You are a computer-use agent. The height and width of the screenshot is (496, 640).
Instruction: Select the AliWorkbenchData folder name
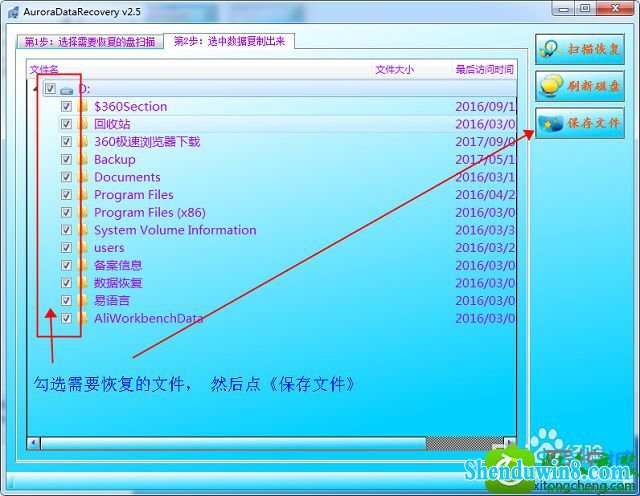pos(149,318)
